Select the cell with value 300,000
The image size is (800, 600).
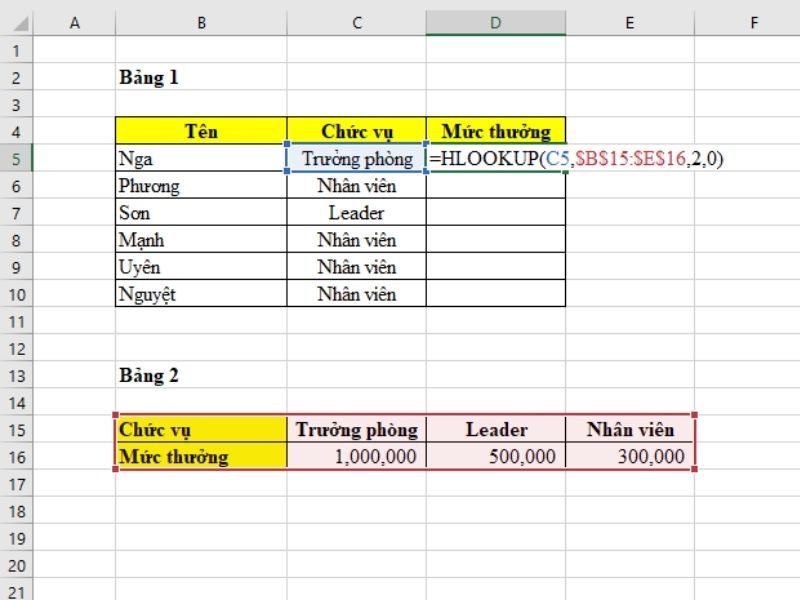[x=629, y=457]
